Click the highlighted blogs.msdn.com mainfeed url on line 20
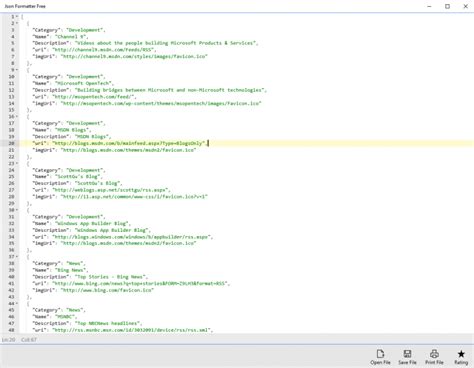 click(128, 143)
